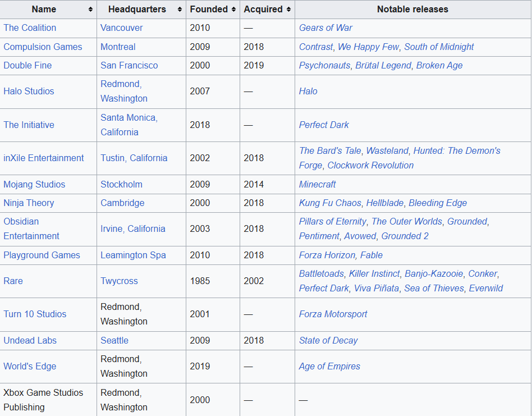
Task: Open Obsidian Entertainment link
Action: coord(31,228)
